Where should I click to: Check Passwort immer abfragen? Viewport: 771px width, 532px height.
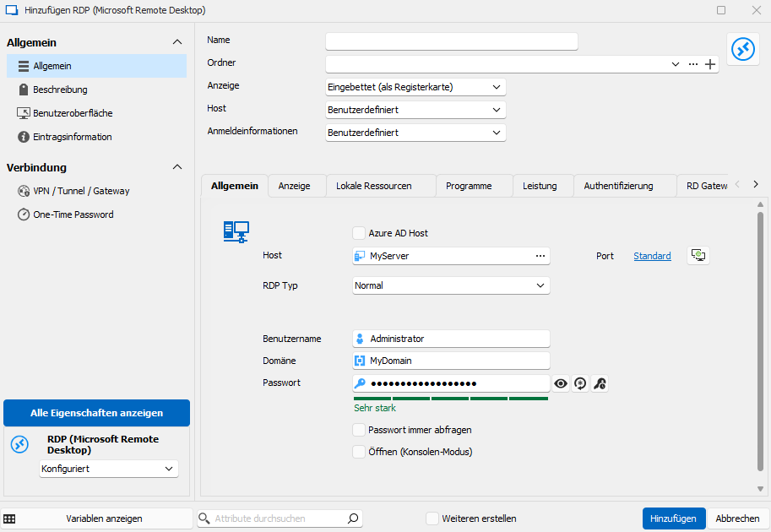pos(359,430)
